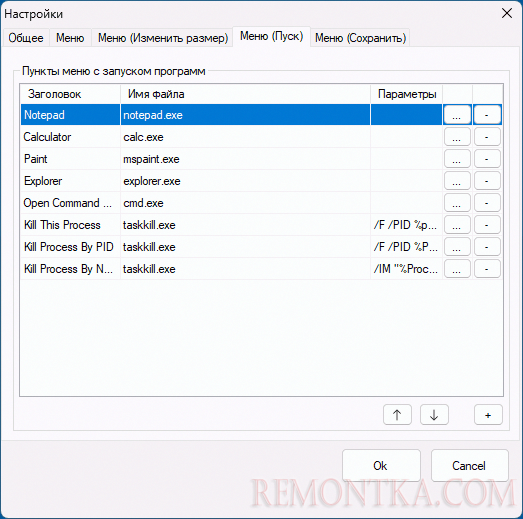Click the mspaint.exe file name cell
Screen dimensions: 523x519
[245, 159]
